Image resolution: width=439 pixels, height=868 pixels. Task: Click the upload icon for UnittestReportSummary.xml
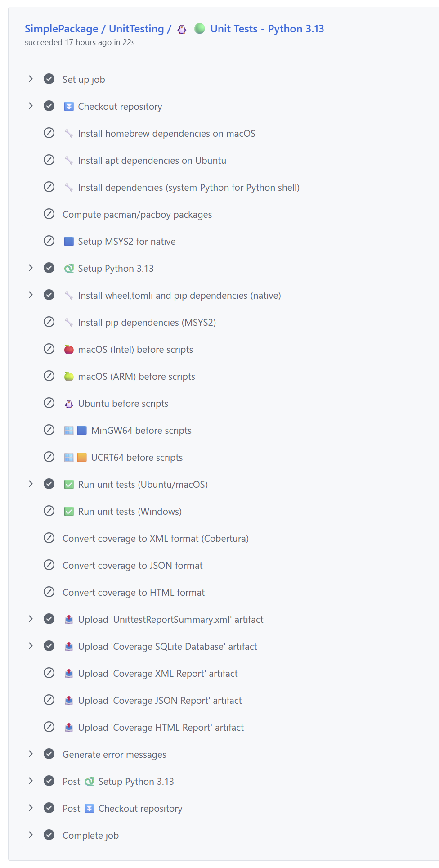69,620
